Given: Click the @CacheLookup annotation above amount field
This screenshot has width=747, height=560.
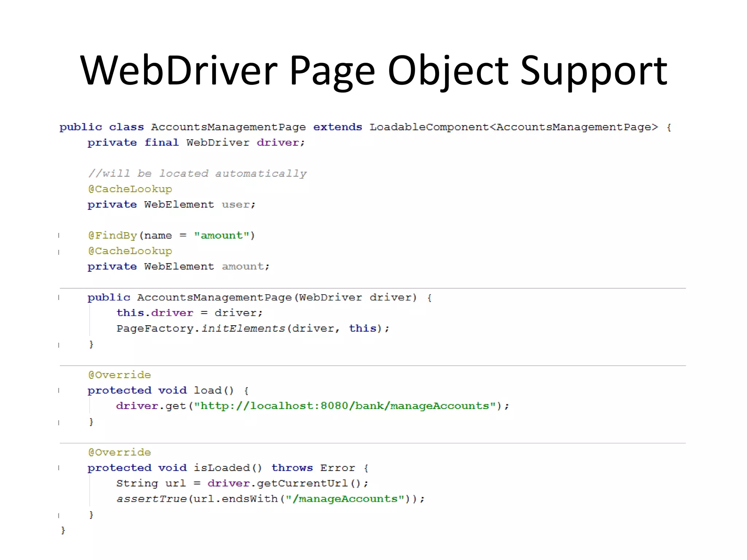Looking at the screenshot, I should pos(130,251).
